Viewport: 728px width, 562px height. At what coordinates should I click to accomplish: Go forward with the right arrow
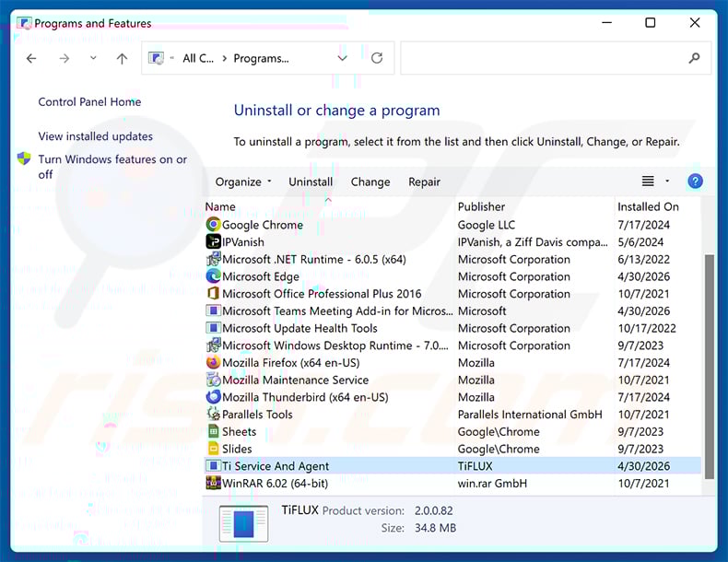coord(65,58)
